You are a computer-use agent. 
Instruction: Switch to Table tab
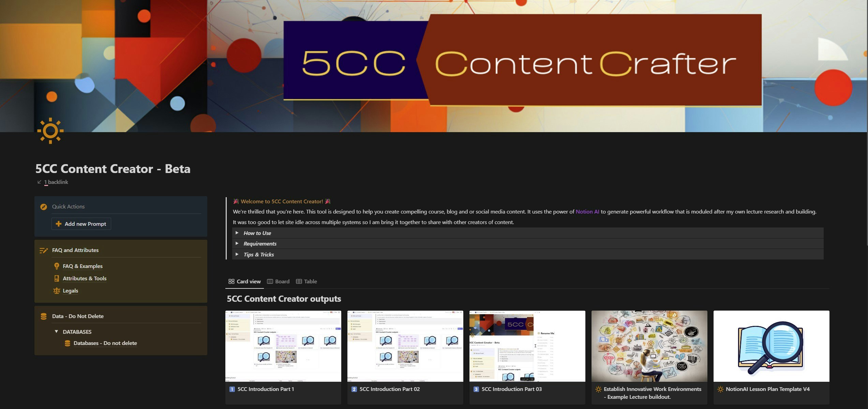[x=306, y=282]
